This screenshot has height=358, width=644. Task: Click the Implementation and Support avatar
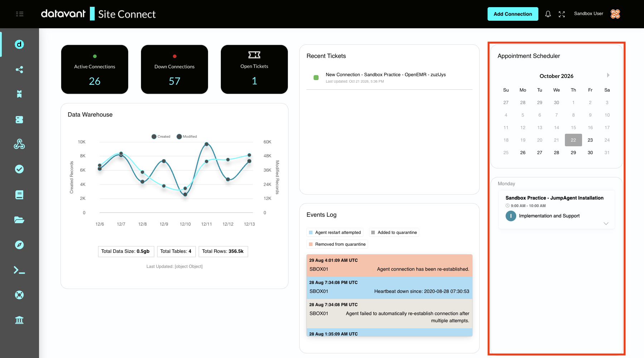pyautogui.click(x=510, y=216)
